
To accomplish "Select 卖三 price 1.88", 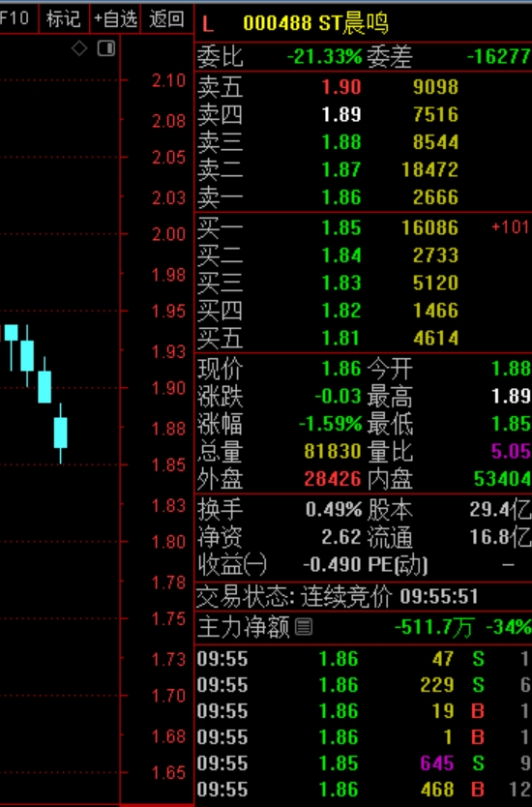I will (x=341, y=142).
